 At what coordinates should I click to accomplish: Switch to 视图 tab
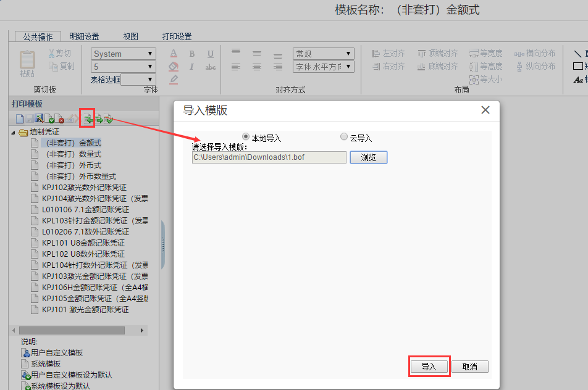click(131, 36)
